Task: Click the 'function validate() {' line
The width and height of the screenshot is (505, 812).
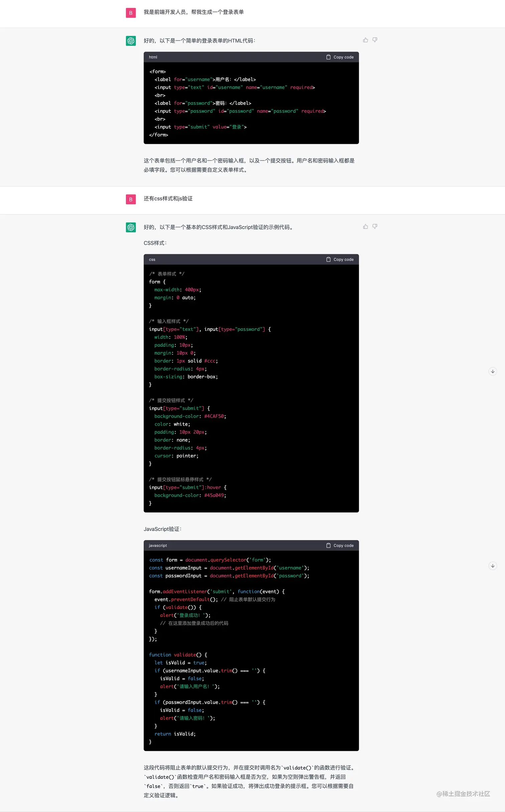Action: coord(178,655)
